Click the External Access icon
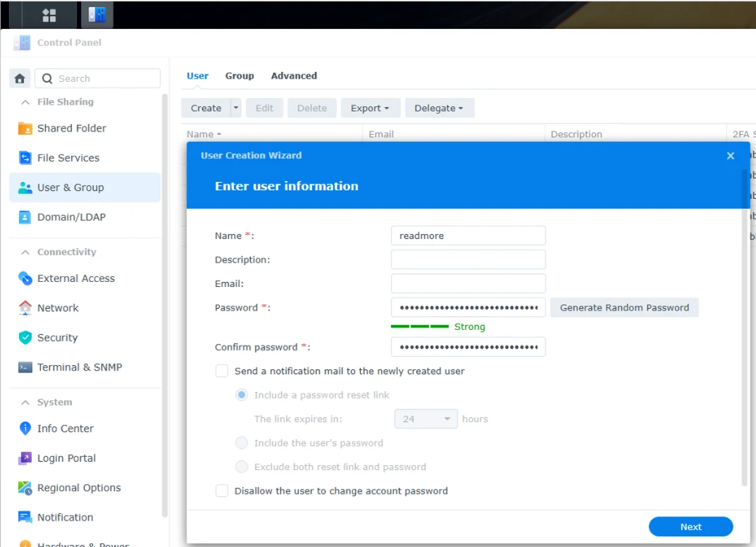 point(25,278)
